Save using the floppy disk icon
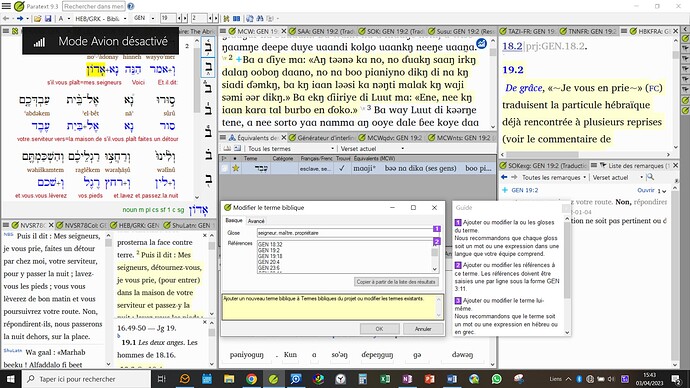Screen dimensions: 690x388 coord(48,18)
